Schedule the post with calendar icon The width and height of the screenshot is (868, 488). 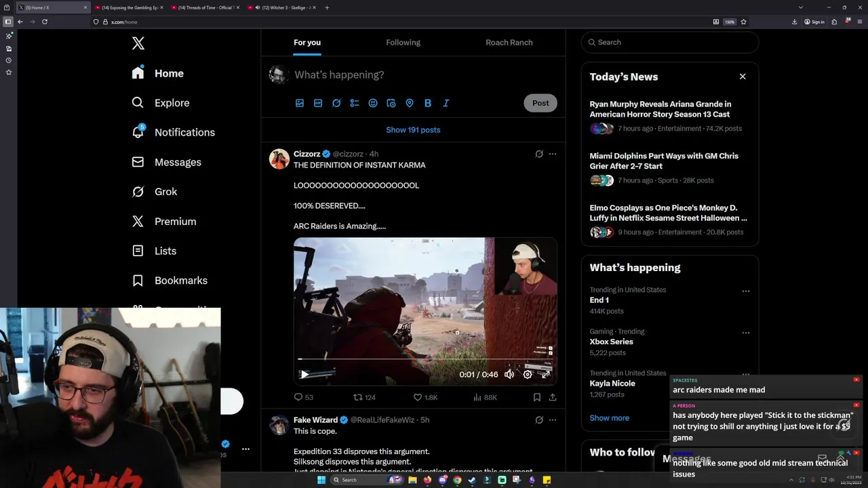coord(391,103)
